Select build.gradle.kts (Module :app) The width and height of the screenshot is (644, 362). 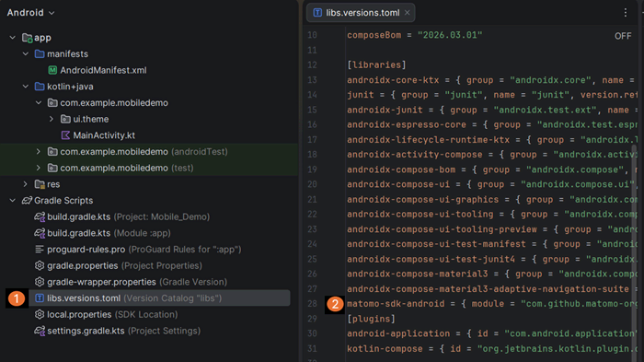[x=109, y=233]
